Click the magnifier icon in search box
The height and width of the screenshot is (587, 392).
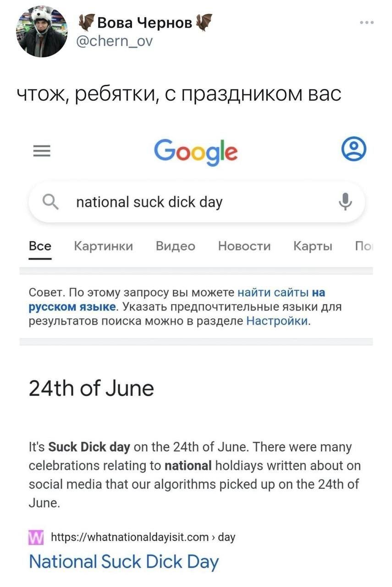(50, 201)
